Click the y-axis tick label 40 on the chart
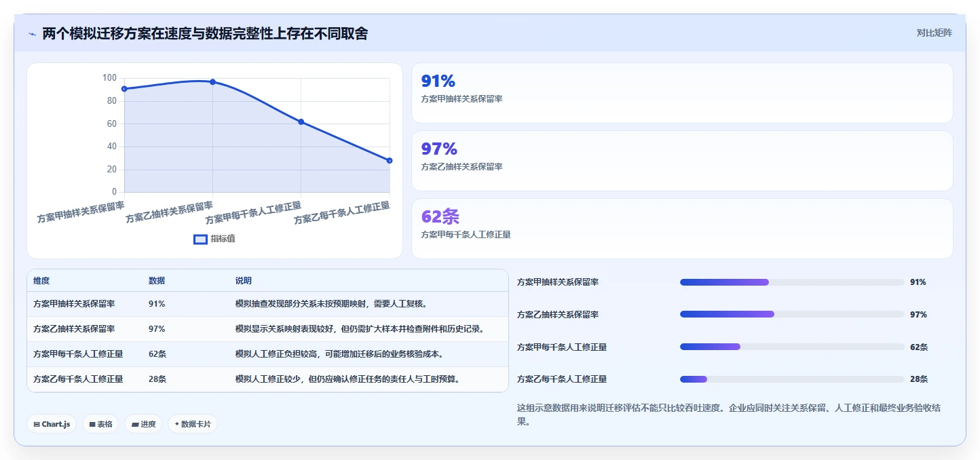This screenshot has height=460, width=980. pyautogui.click(x=112, y=147)
